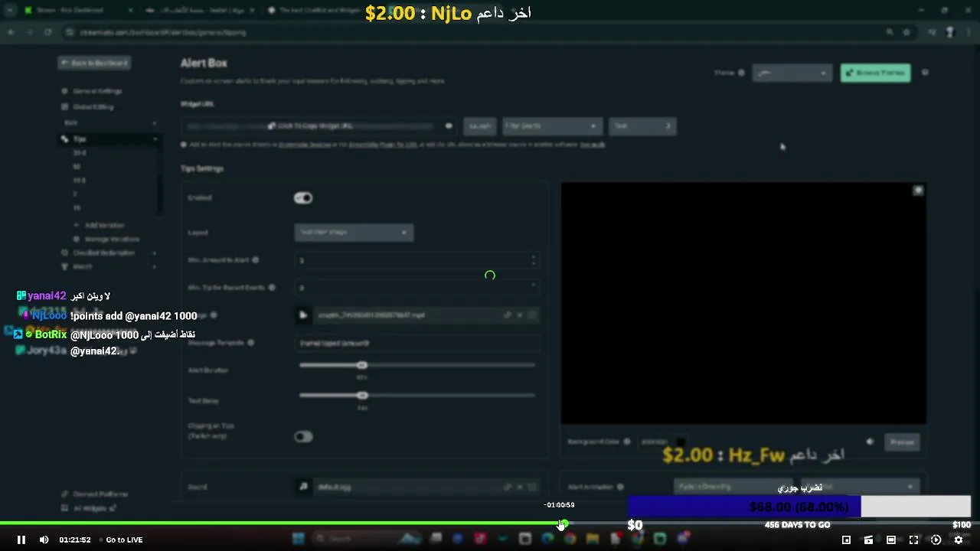The image size is (980, 551).
Task: Click Theme info icon
Action: pyautogui.click(x=741, y=73)
